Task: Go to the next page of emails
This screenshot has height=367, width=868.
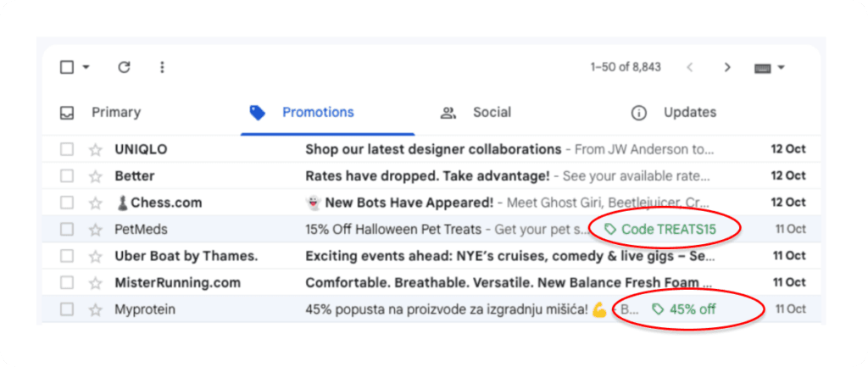Action: [x=726, y=68]
